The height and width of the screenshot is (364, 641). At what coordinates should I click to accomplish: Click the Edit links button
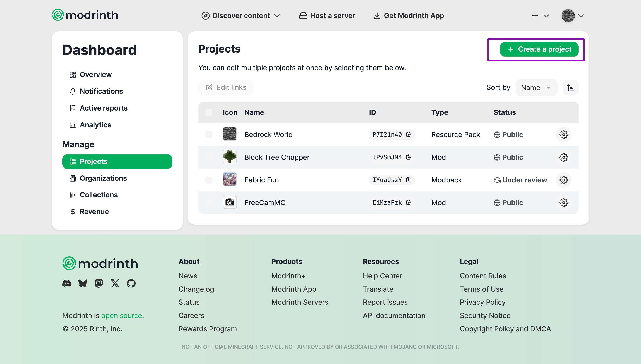(x=226, y=87)
